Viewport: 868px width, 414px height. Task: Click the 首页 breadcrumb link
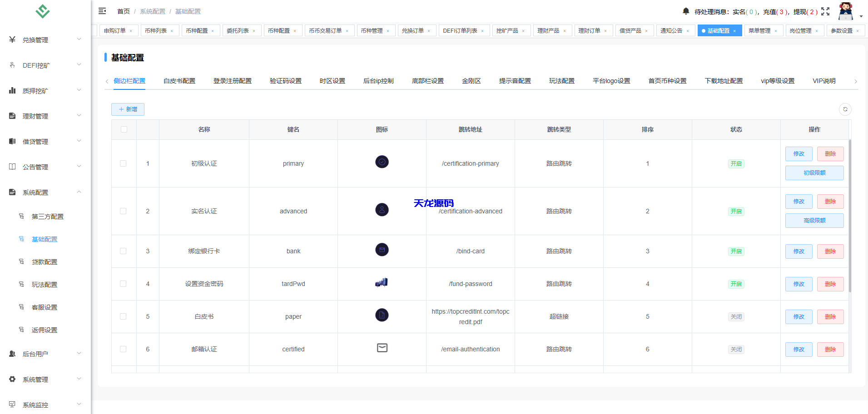(123, 11)
